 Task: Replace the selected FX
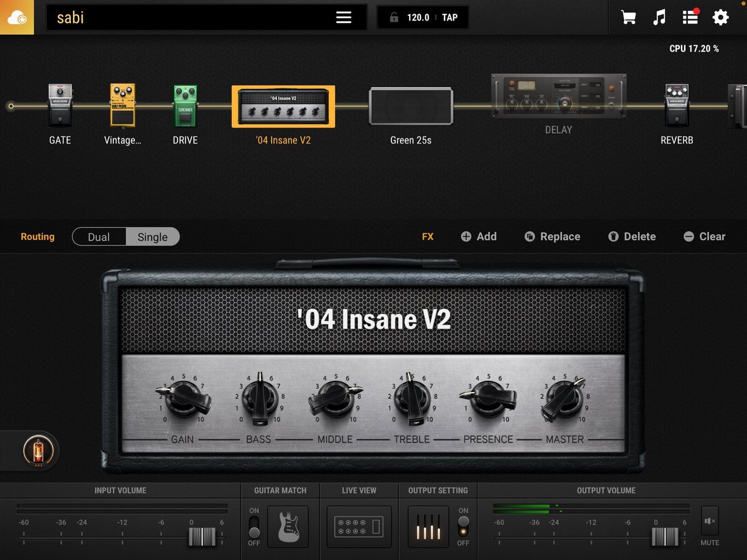(x=552, y=236)
